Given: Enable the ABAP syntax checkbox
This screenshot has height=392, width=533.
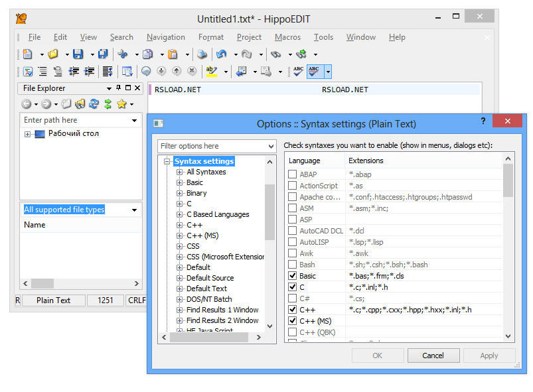Looking at the screenshot, I should 292,174.
